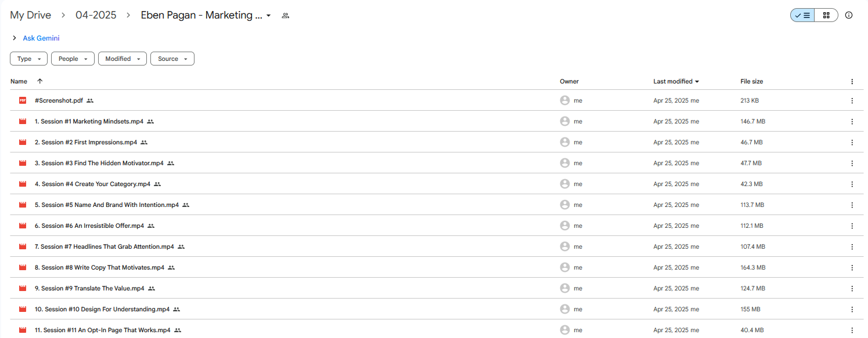
Task: Open column options menu in header
Action: (852, 82)
